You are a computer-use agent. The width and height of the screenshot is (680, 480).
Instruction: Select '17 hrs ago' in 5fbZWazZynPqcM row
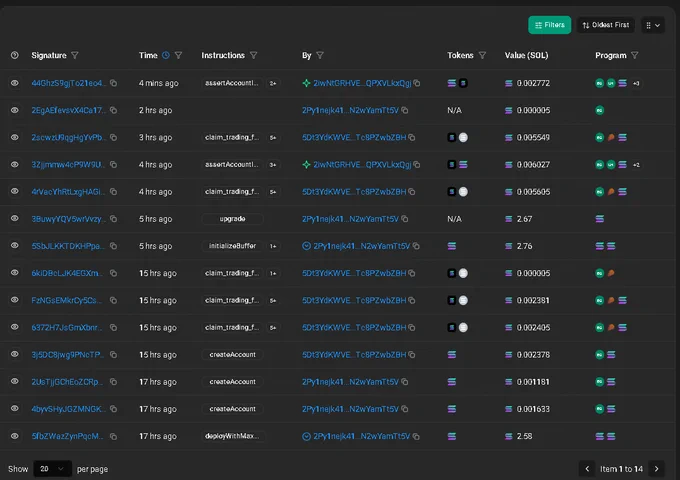pyautogui.click(x=157, y=436)
